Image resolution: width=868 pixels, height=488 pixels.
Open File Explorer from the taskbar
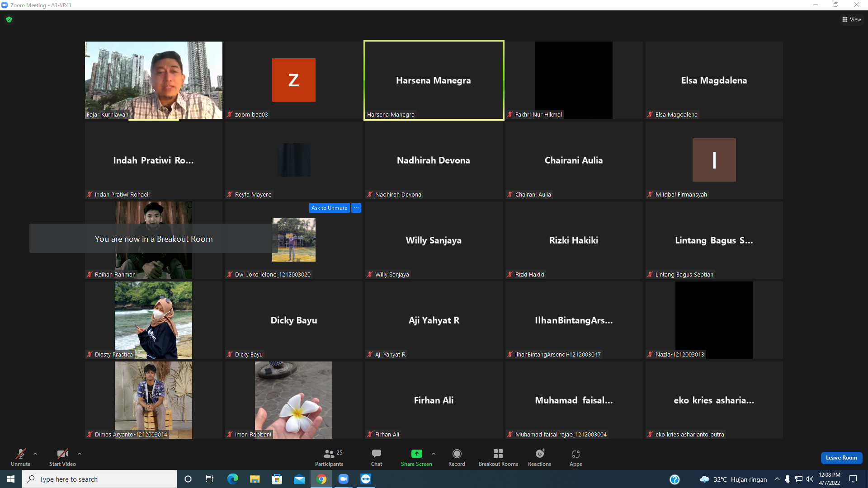point(255,479)
